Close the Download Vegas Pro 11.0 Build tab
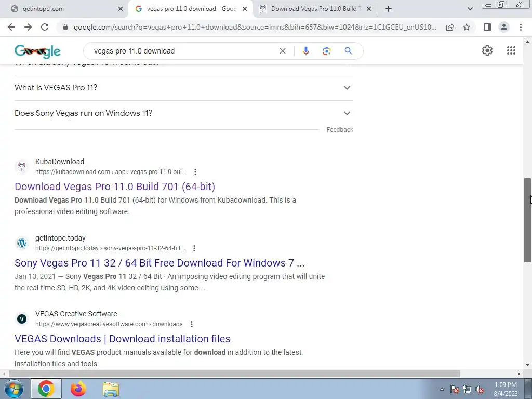 tap(369, 9)
